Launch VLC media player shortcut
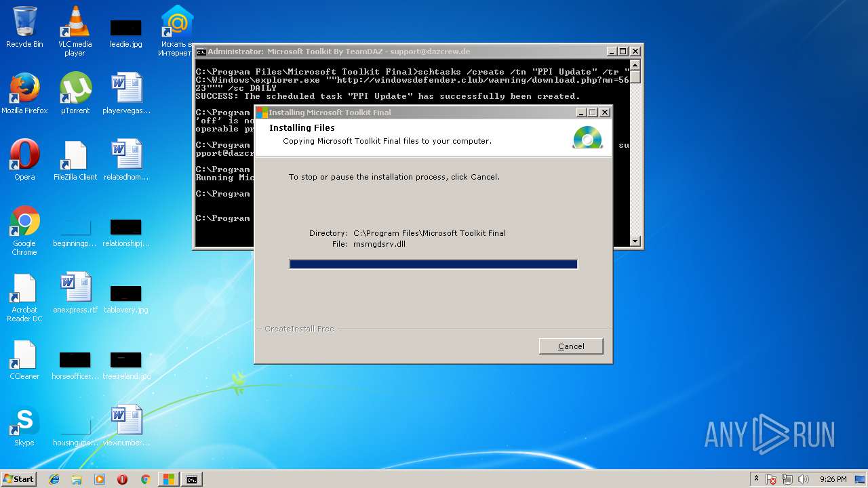Image resolution: width=868 pixels, height=488 pixels. 75,30
